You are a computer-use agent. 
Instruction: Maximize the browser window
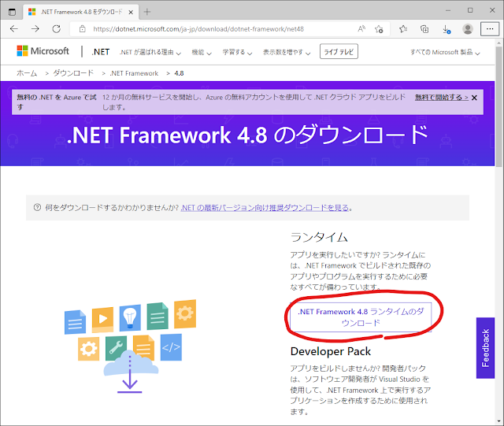(470, 10)
